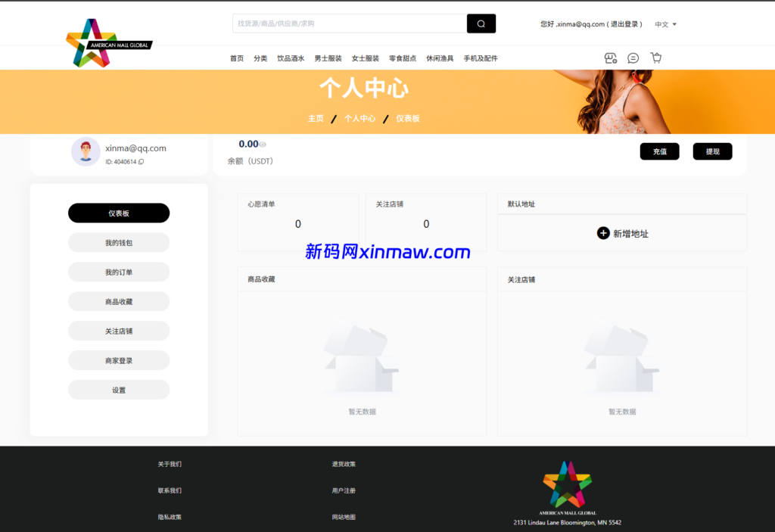
Task: Open the chat messages icon
Action: click(633, 58)
